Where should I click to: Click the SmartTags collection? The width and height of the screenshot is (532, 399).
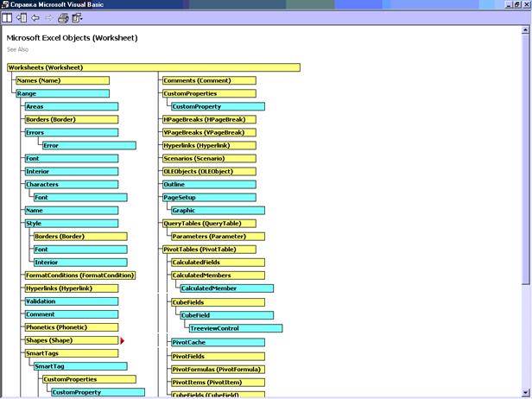coord(72,353)
